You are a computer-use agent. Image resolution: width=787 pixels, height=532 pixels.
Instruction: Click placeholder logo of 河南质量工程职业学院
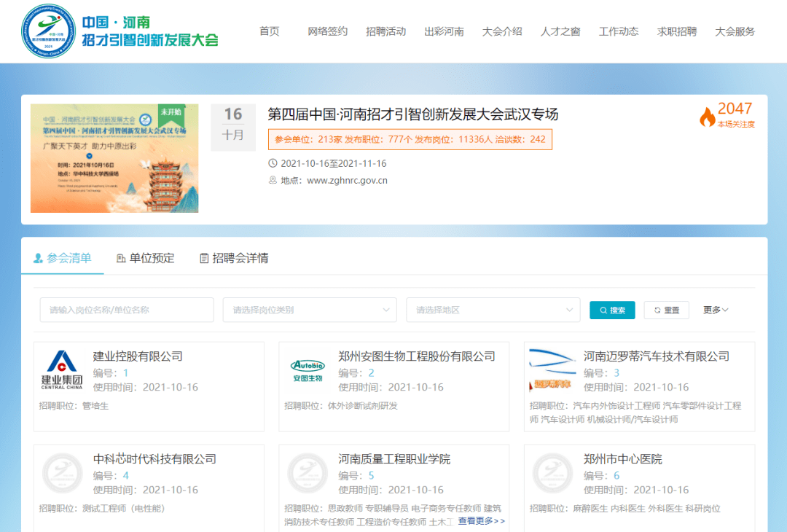[x=308, y=473]
